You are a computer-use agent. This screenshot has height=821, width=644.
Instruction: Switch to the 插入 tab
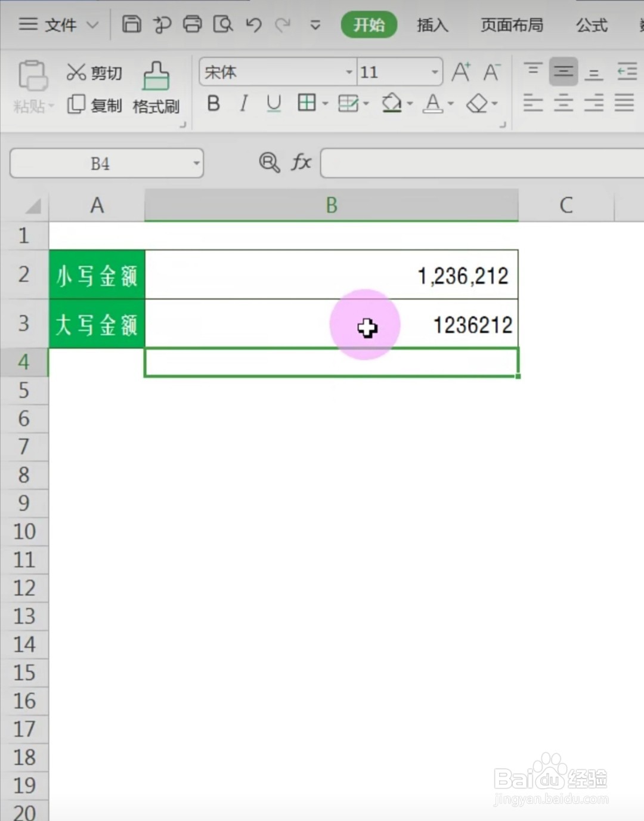point(432,25)
